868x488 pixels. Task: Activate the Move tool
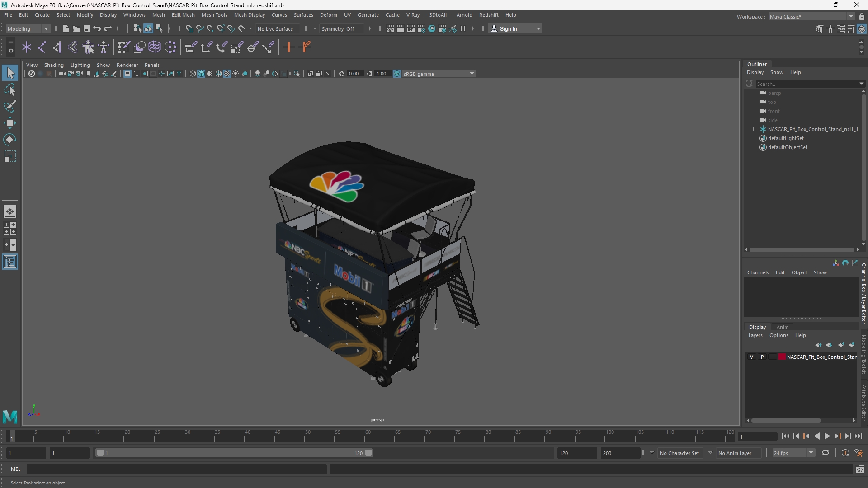coord(10,123)
